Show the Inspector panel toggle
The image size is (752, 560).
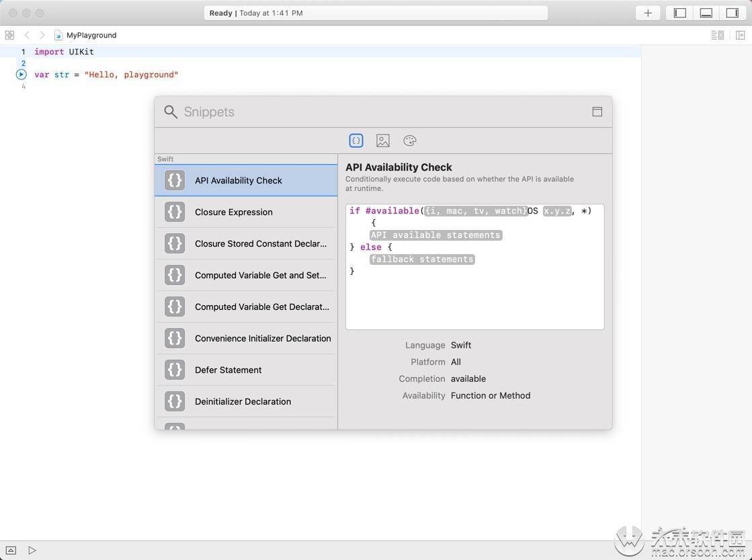(732, 13)
